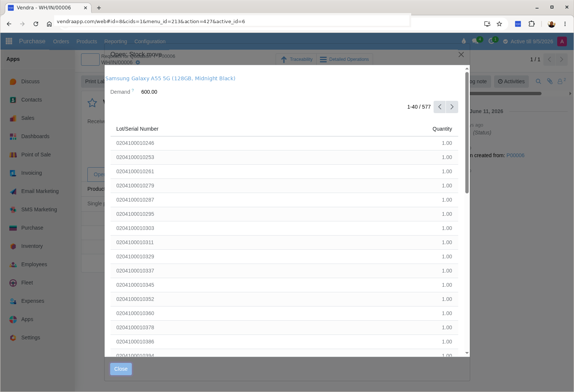
Task: Open the Configuration menu
Action: pyautogui.click(x=150, y=41)
